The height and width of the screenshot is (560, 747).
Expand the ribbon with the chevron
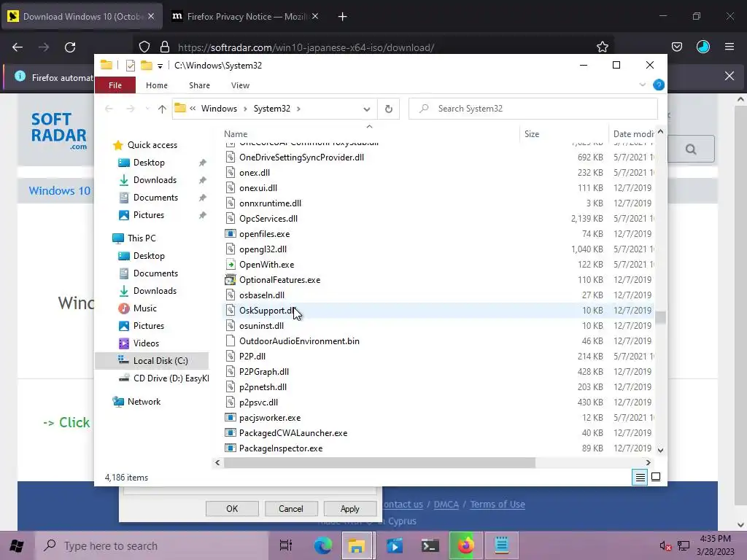(642, 85)
